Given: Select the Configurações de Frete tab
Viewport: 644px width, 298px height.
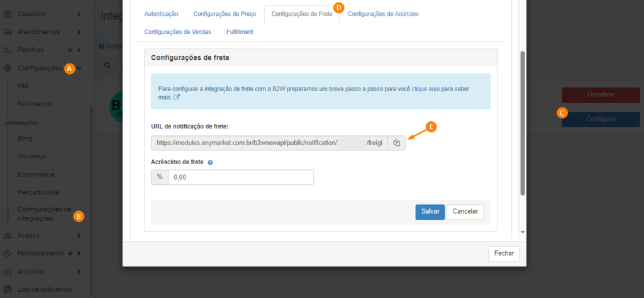Looking at the screenshot, I should pos(302,14).
